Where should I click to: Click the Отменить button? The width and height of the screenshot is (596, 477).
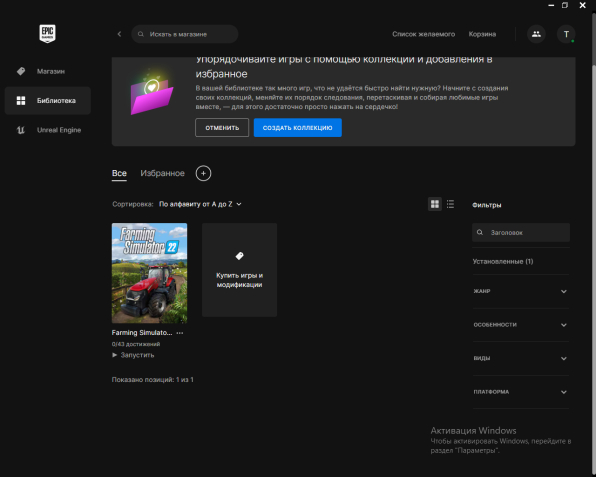pyautogui.click(x=222, y=128)
